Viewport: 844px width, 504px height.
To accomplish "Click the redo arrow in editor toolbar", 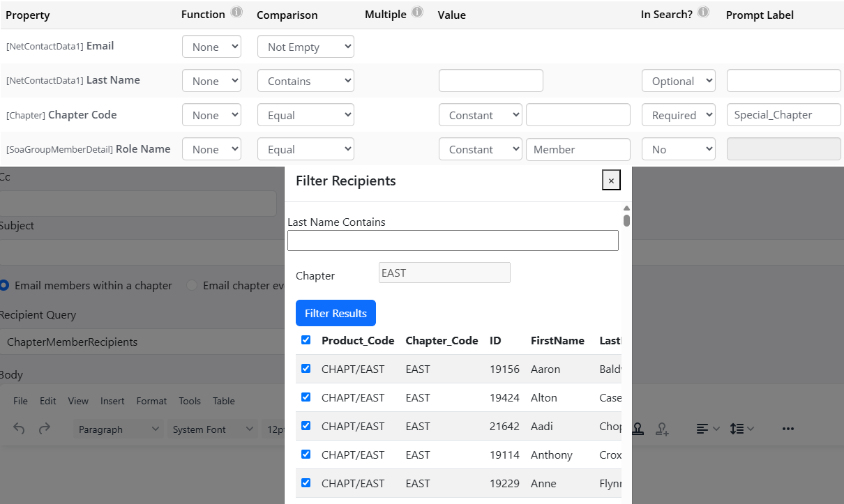I will coord(45,429).
